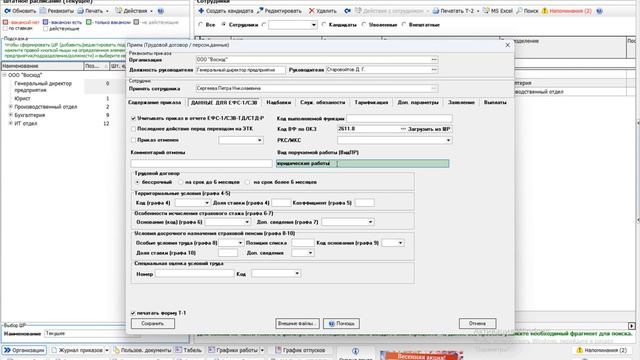Viewport: 640px width, 360px height.
Task: Click the Код выполняемой функции input field
Action: [399, 118]
